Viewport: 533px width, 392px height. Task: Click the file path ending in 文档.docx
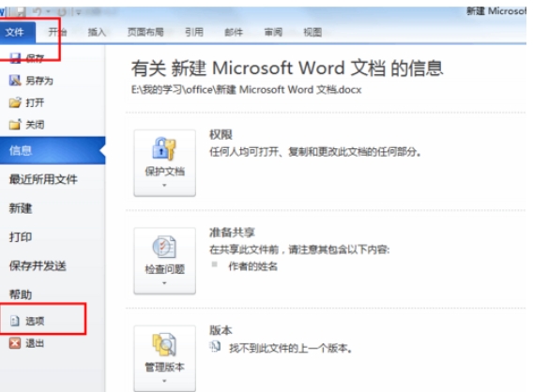[247, 90]
